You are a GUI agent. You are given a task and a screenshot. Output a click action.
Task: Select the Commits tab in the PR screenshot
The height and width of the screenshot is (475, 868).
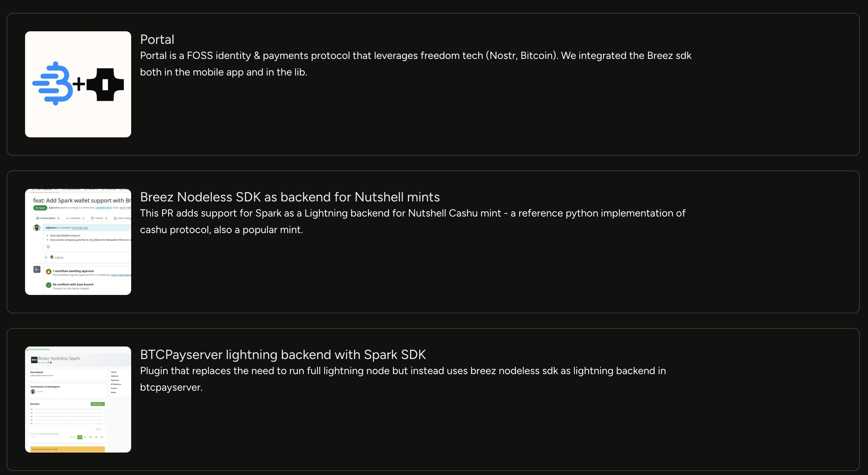pyautogui.click(x=75, y=218)
